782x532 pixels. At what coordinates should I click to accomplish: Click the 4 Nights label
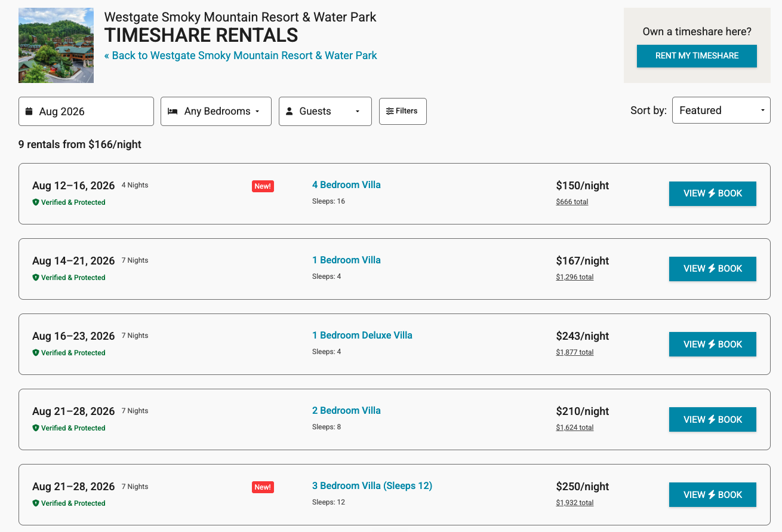[135, 185]
